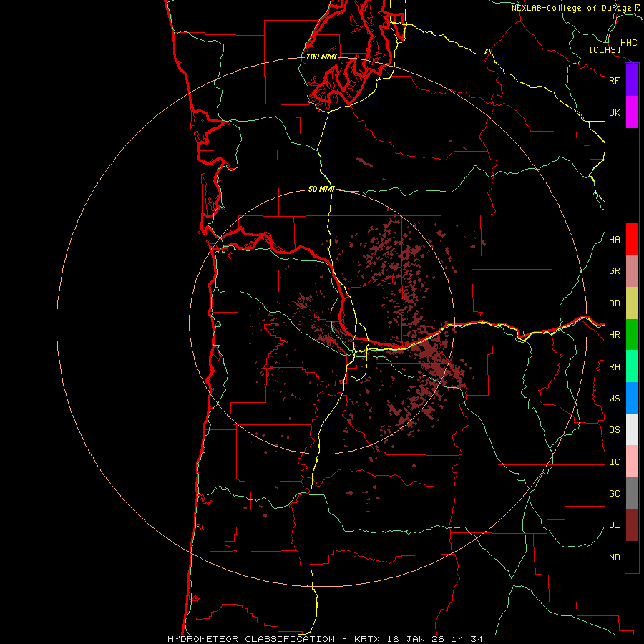The height and width of the screenshot is (644, 644).
Task: Click the green HR legend color swatch
Action: (632, 335)
